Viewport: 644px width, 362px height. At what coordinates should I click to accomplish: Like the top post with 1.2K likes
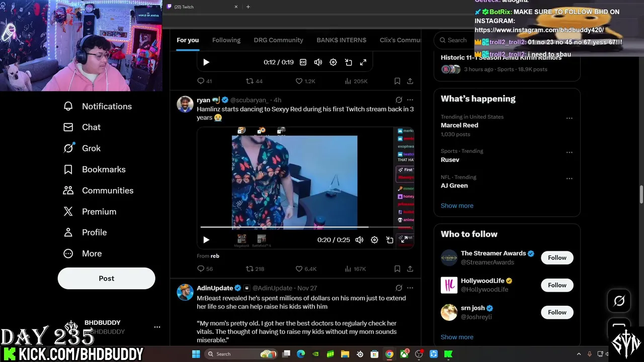click(305, 81)
